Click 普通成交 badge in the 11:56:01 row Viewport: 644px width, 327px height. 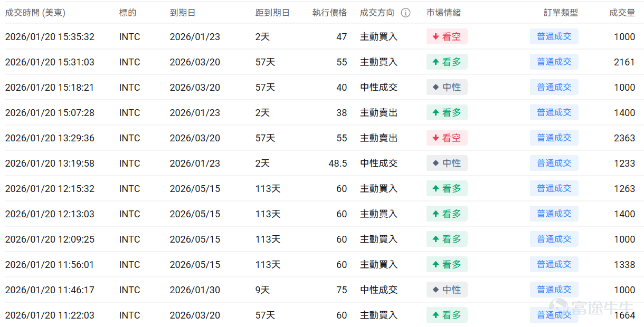(554, 264)
